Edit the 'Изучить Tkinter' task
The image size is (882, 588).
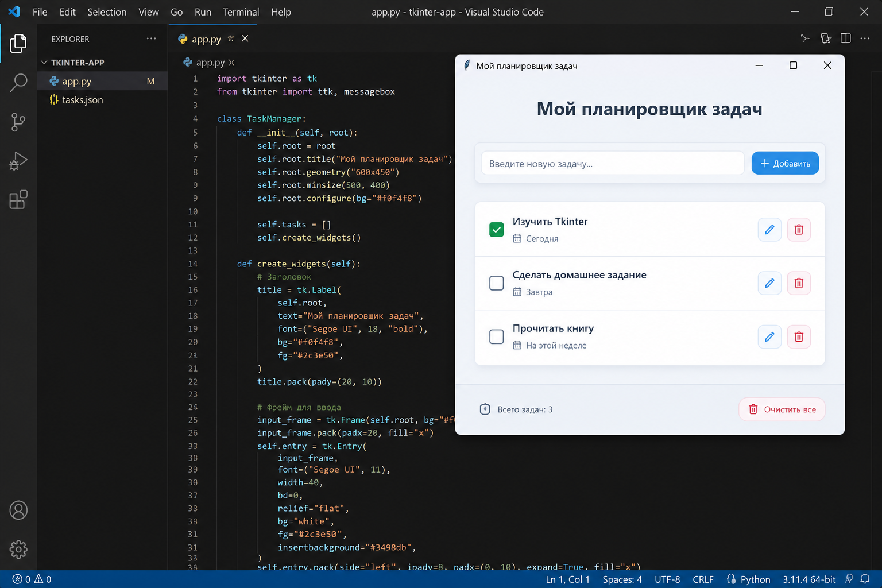tap(769, 230)
